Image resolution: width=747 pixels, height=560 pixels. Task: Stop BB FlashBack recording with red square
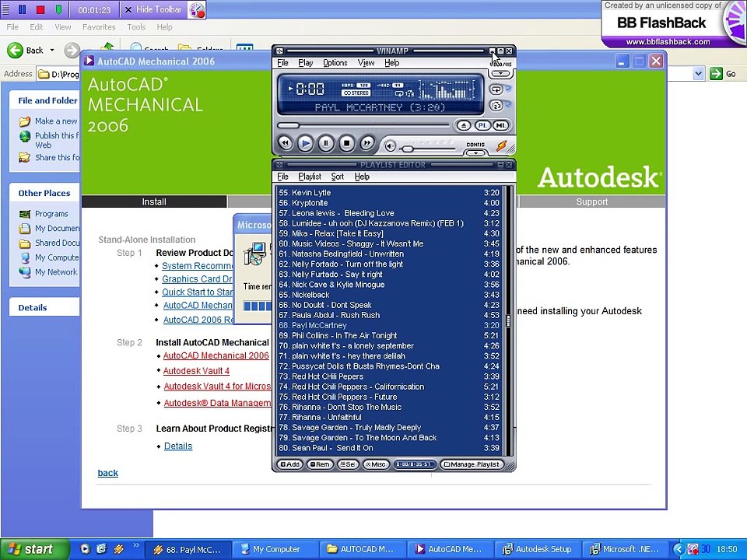point(40,9)
